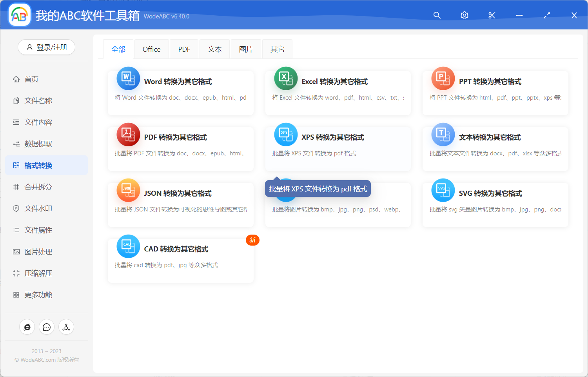Click the share icon at the sidebar bottom
This screenshot has width=588, height=377.
pos(66,327)
